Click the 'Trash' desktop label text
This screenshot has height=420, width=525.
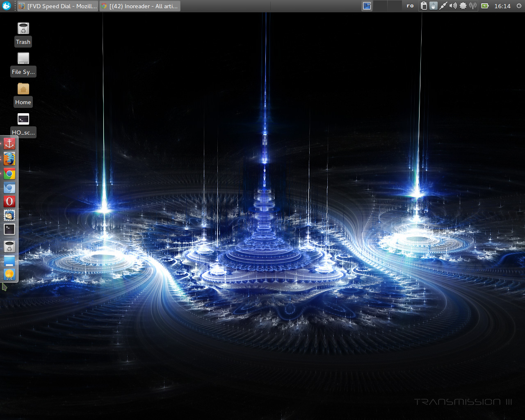(x=23, y=42)
